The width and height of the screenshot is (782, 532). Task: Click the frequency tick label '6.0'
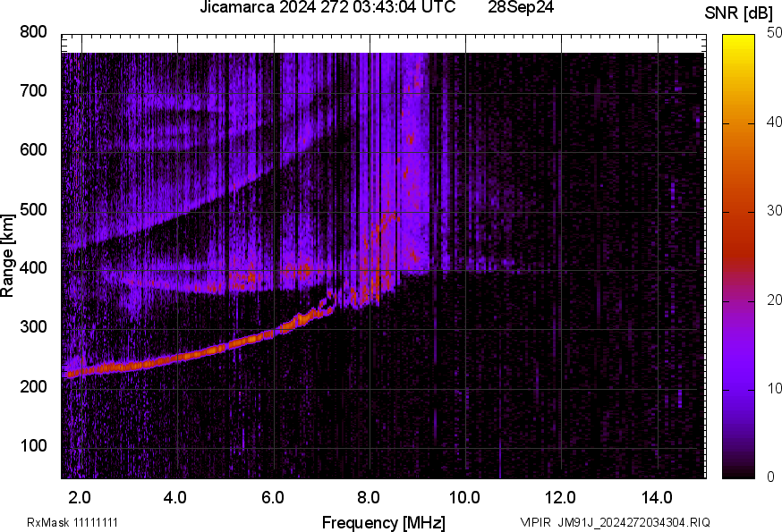[272, 498]
